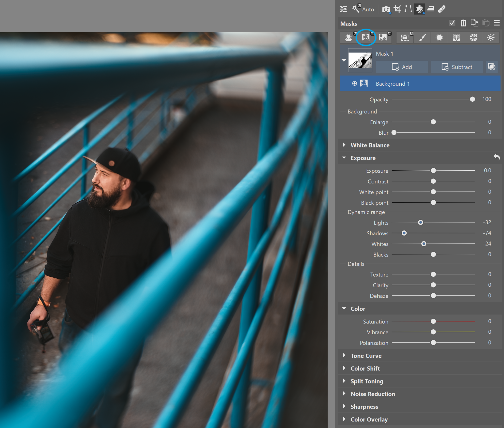Click the Add mask button
Screen dimensions: 504x428
coord(402,67)
